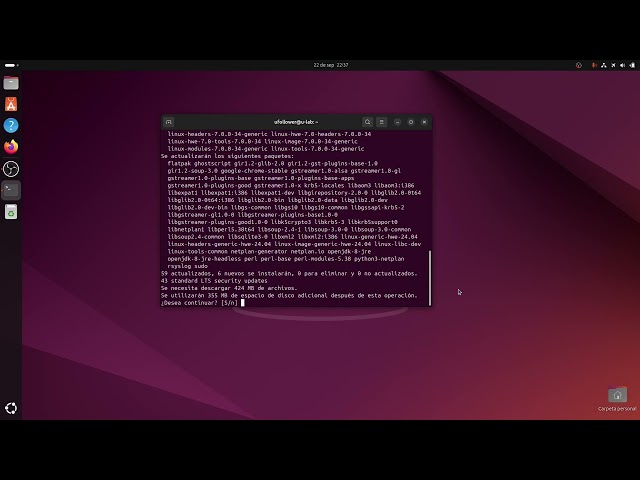Open the Carpeta personal desktop folder
640x480 pixels.
pyautogui.click(x=617, y=399)
